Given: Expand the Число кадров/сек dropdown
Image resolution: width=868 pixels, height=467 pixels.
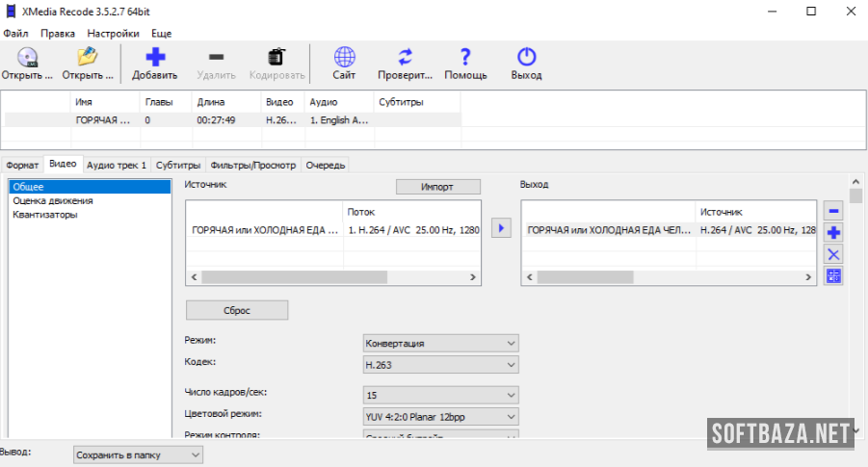Looking at the screenshot, I should pos(440,395).
